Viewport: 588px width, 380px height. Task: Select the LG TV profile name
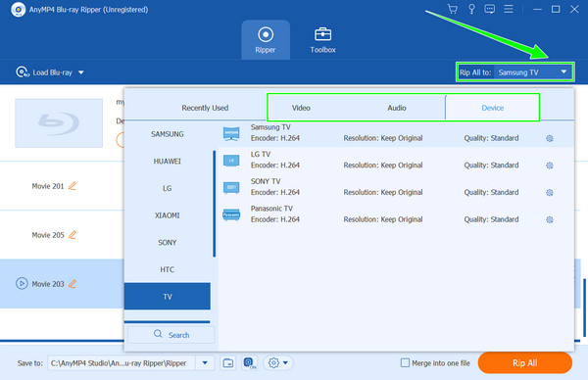pos(261,154)
